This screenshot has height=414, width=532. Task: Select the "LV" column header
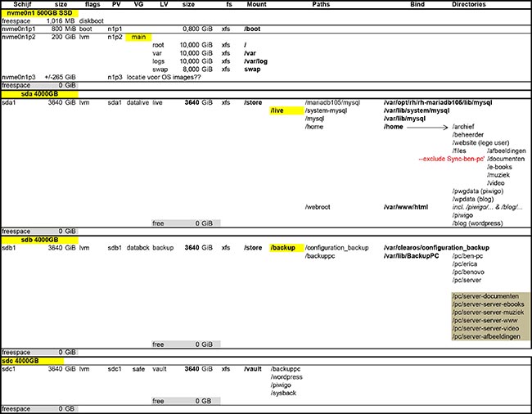164,4
